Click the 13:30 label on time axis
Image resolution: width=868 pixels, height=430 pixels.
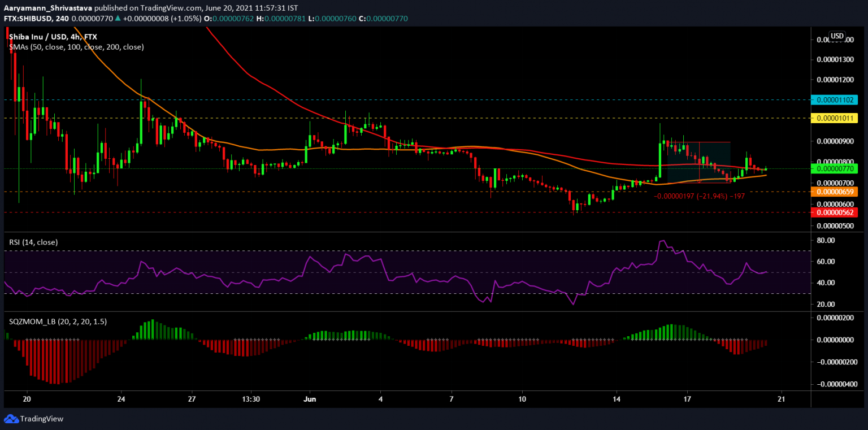[250, 398]
